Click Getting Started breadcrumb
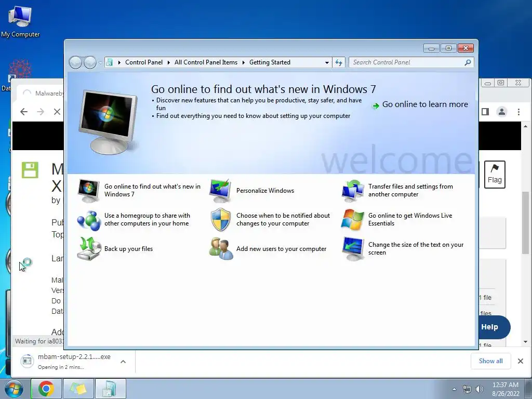The height and width of the screenshot is (399, 532). coord(270,62)
